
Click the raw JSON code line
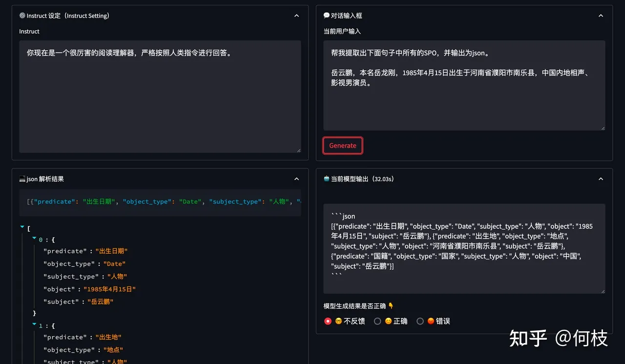160,202
